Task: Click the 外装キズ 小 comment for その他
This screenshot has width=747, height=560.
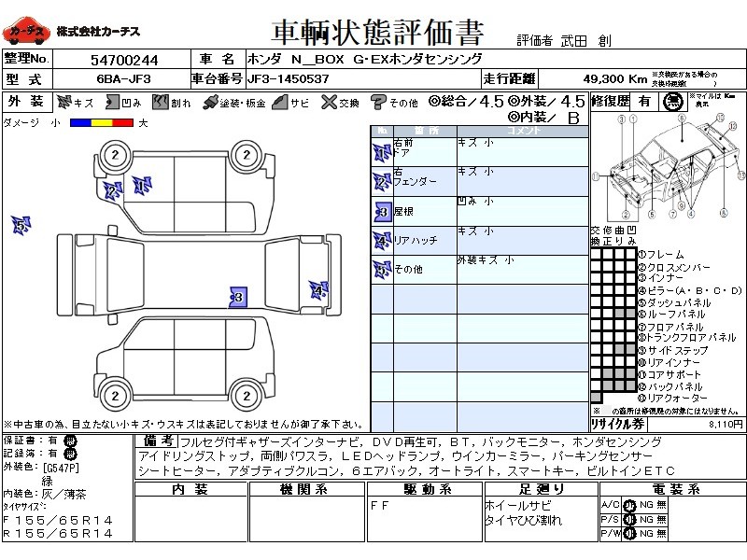Action: (486, 260)
